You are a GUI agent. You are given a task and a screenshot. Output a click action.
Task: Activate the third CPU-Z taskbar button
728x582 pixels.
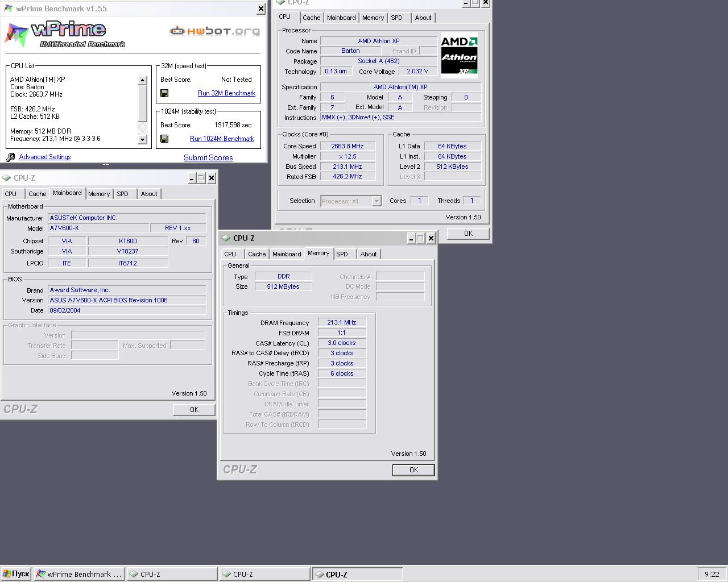pos(357,574)
